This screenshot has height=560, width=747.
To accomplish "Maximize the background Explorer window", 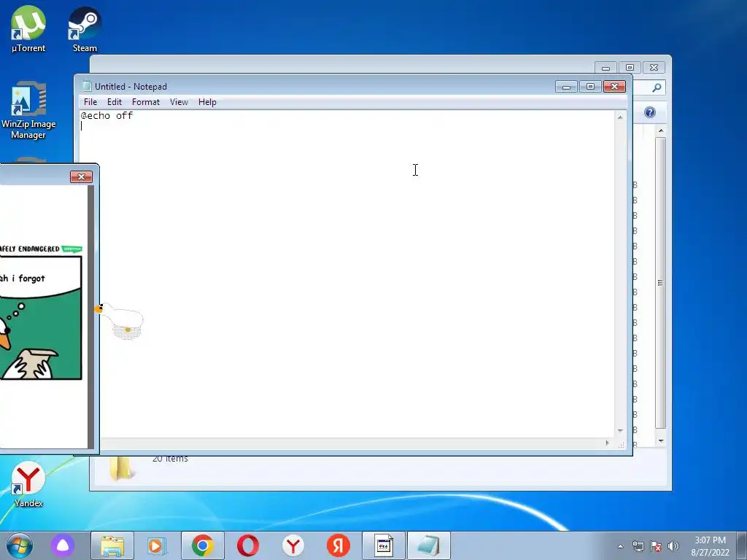I will point(630,68).
